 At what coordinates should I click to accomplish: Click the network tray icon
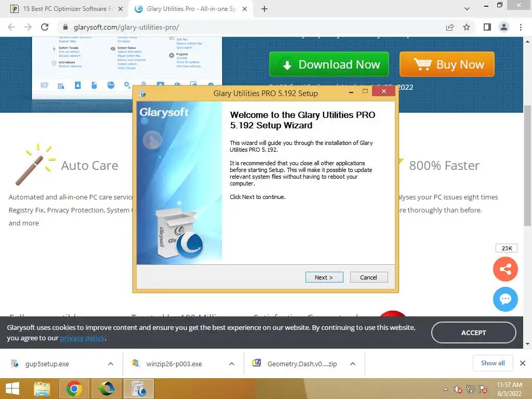471,389
